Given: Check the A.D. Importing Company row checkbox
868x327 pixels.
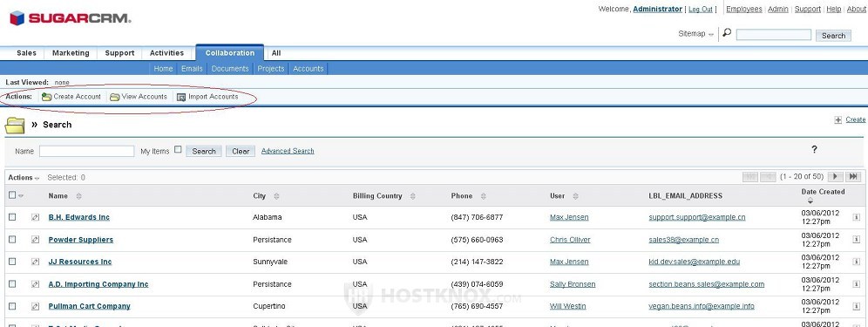Looking at the screenshot, I should click(12, 283).
